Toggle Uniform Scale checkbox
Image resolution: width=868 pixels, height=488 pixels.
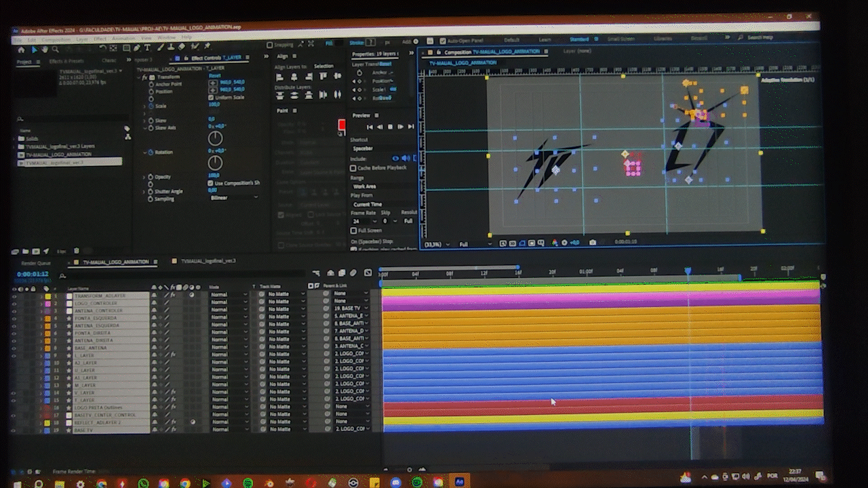pyautogui.click(x=211, y=98)
